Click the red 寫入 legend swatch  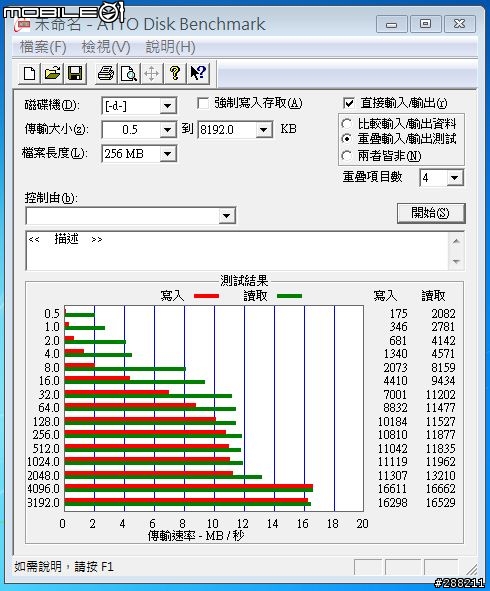point(206,296)
